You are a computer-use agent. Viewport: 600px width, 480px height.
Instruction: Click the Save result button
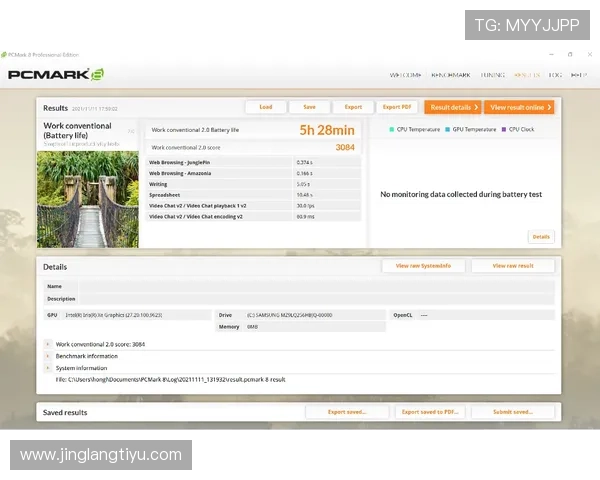pyautogui.click(x=309, y=107)
